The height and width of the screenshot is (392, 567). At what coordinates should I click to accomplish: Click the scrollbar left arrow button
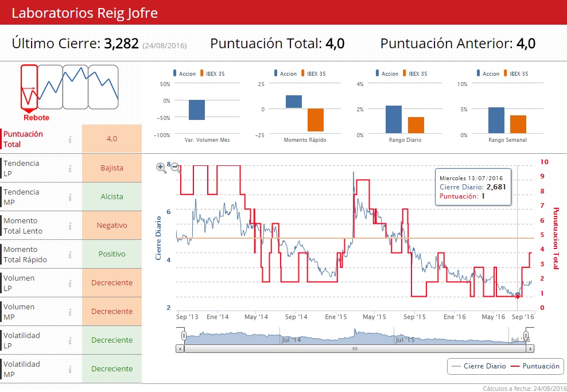[180, 349]
